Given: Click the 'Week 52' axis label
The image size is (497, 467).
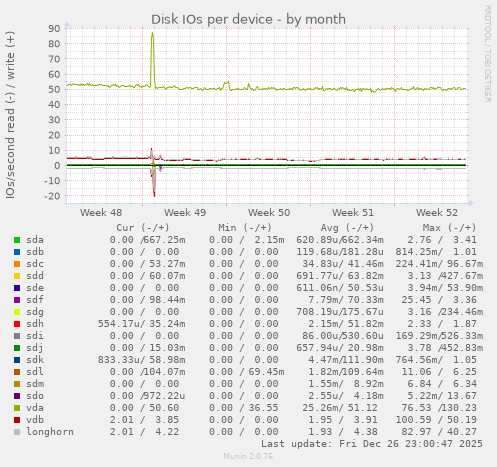Looking at the screenshot, I should (437, 213).
